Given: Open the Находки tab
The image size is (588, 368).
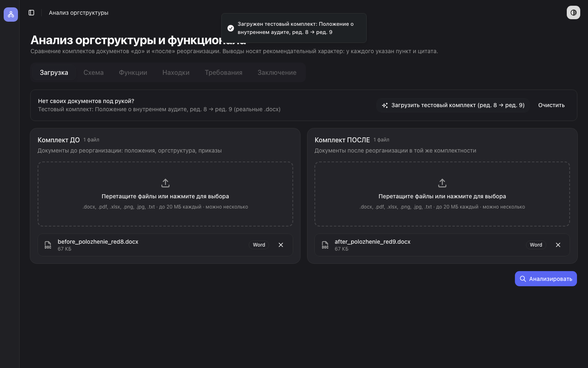Looking at the screenshot, I should (176, 72).
